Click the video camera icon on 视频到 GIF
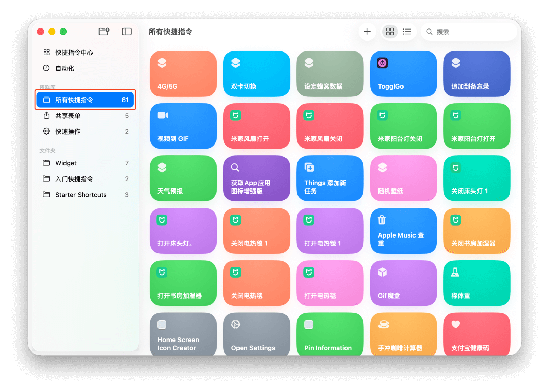 [163, 115]
